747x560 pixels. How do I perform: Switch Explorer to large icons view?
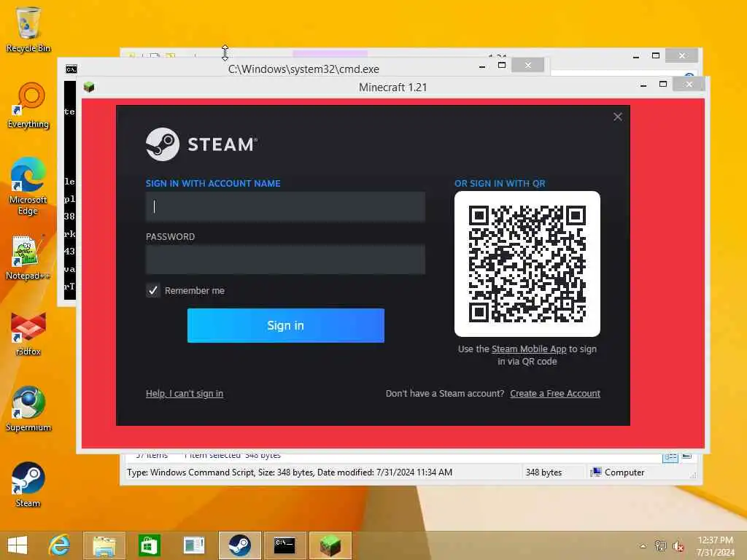point(686,456)
